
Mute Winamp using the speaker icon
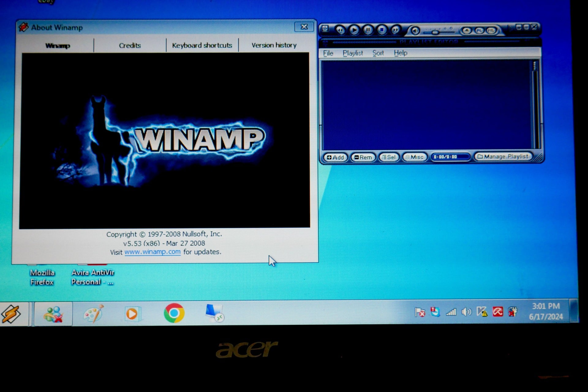pyautogui.click(x=415, y=30)
